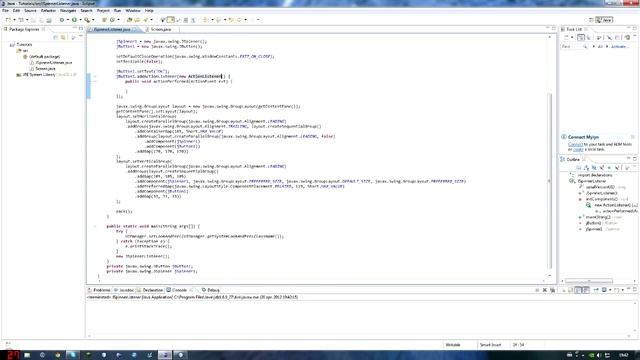Viewport: 640px width, 360px height.
Task: Collapse the main method fold marker
Action: tap(95, 226)
